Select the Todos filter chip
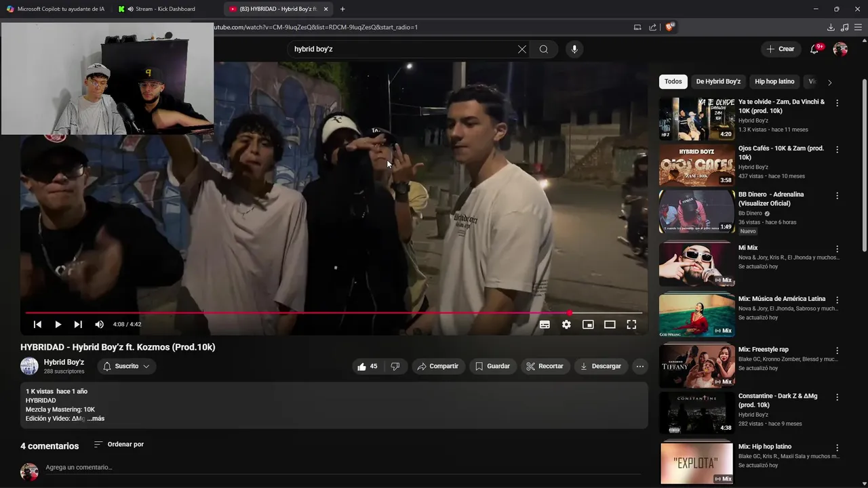This screenshot has height=488, width=868. click(673, 81)
